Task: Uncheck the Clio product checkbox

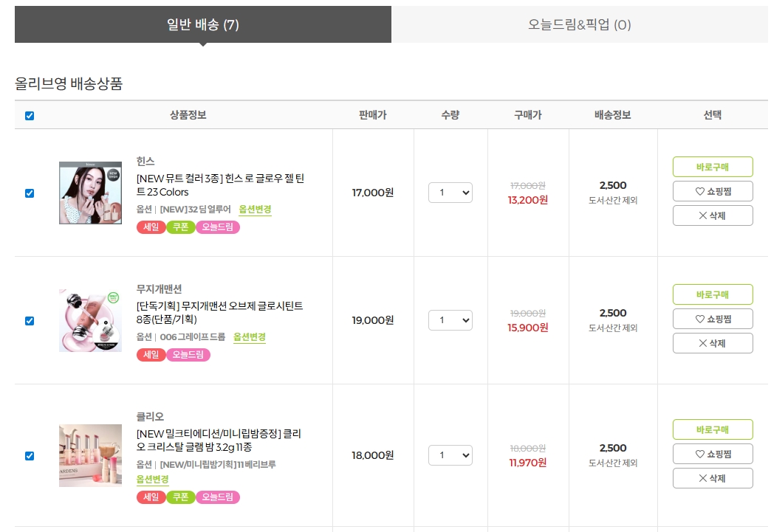Action: (30, 456)
